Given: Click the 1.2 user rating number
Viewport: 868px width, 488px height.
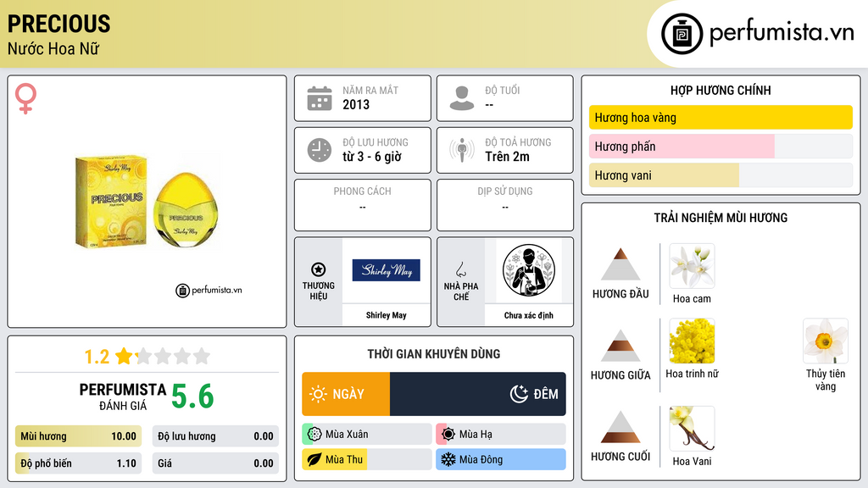Looking at the screenshot, I should 97,357.
